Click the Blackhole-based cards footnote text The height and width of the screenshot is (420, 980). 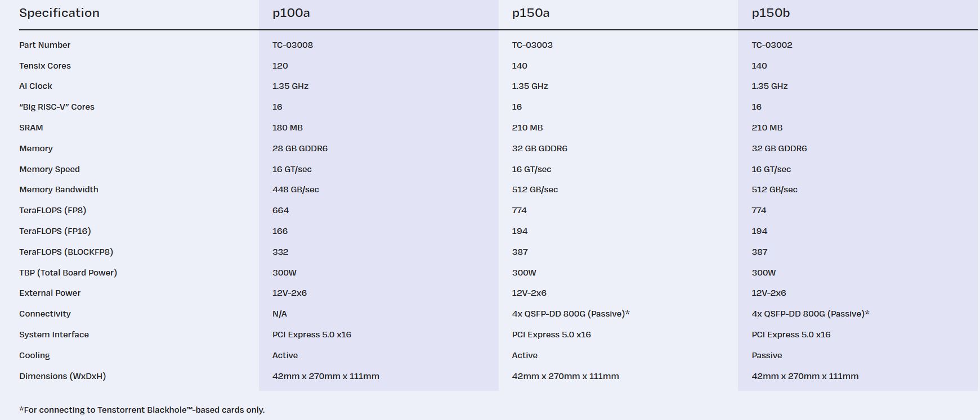point(142,410)
